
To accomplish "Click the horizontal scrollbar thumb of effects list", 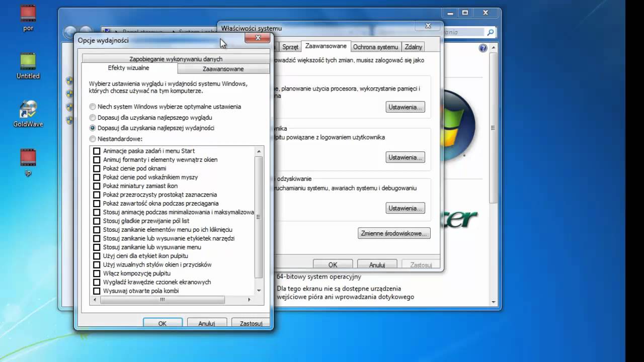I will [163, 300].
